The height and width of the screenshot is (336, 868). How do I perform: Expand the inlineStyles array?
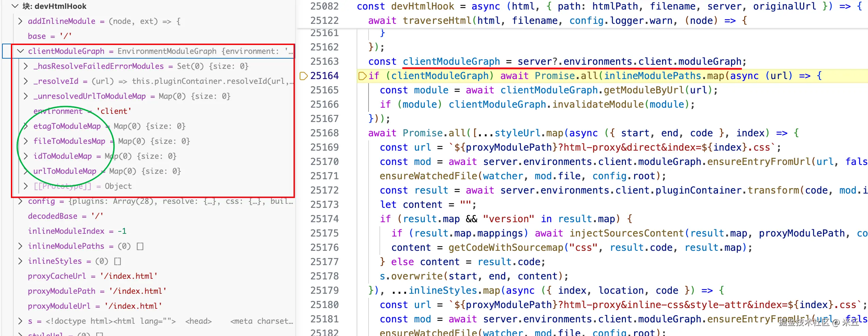click(20, 261)
